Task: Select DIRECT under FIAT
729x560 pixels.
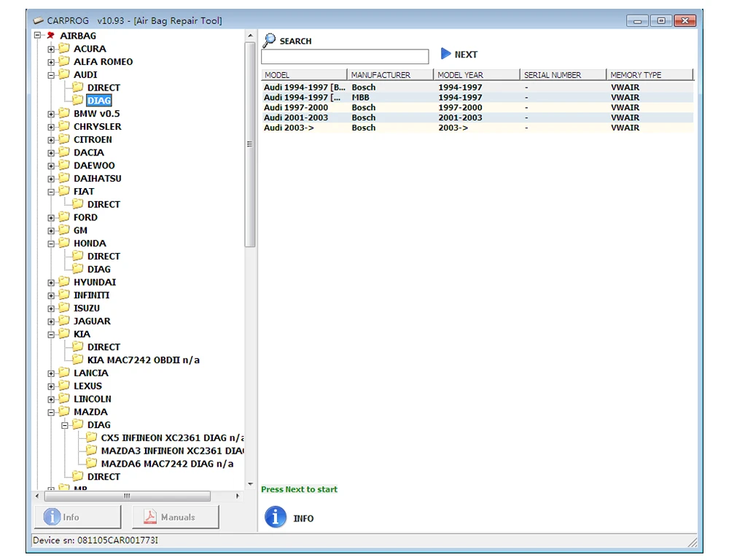Action: coord(104,204)
